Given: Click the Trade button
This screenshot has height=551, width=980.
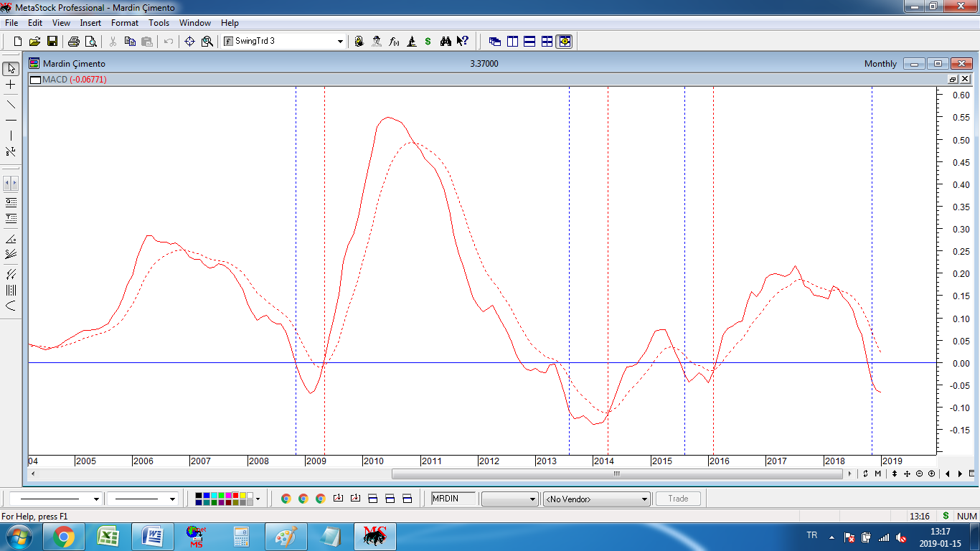Looking at the screenshot, I should point(678,499).
